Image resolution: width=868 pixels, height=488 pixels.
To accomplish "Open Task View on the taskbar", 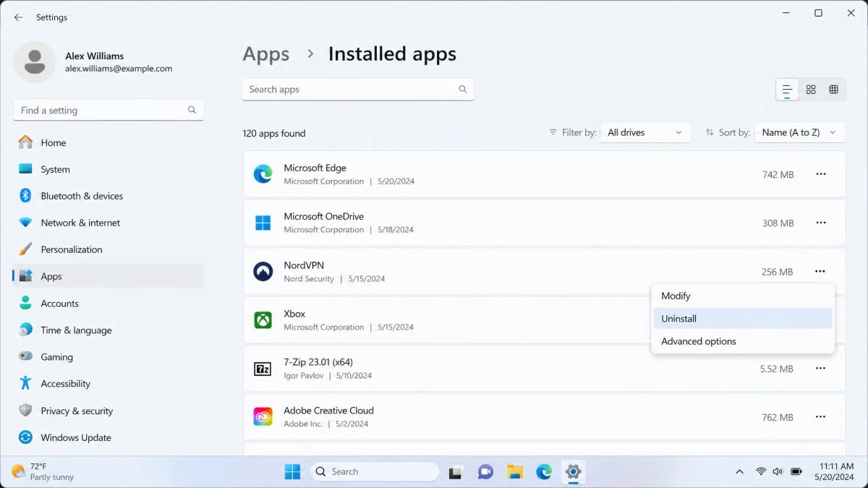I will pyautogui.click(x=456, y=472).
